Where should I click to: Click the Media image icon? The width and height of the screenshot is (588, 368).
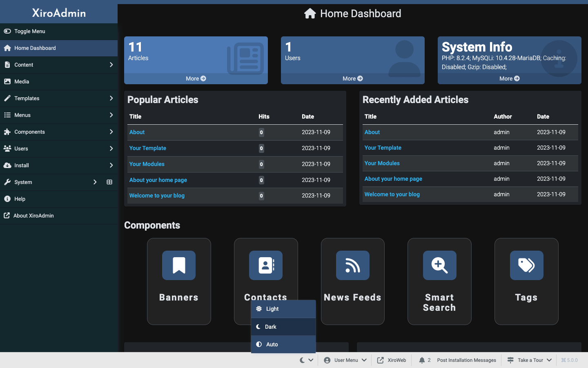point(7,81)
